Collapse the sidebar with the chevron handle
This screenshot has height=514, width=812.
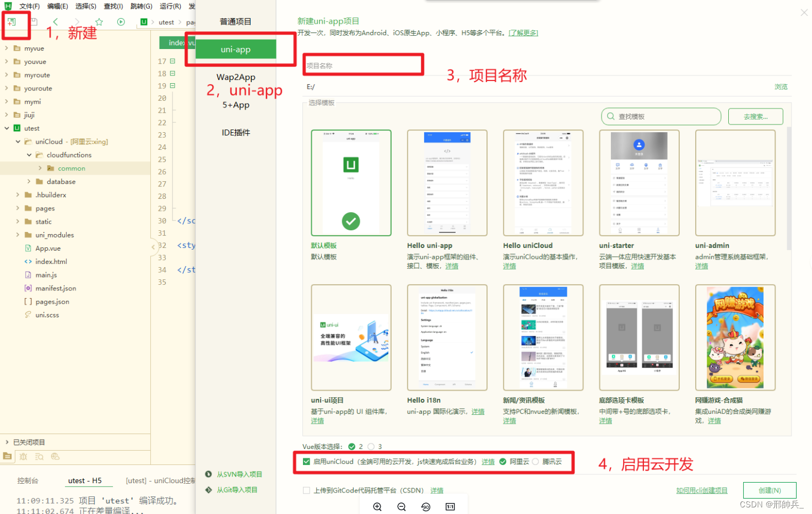pos(154,247)
